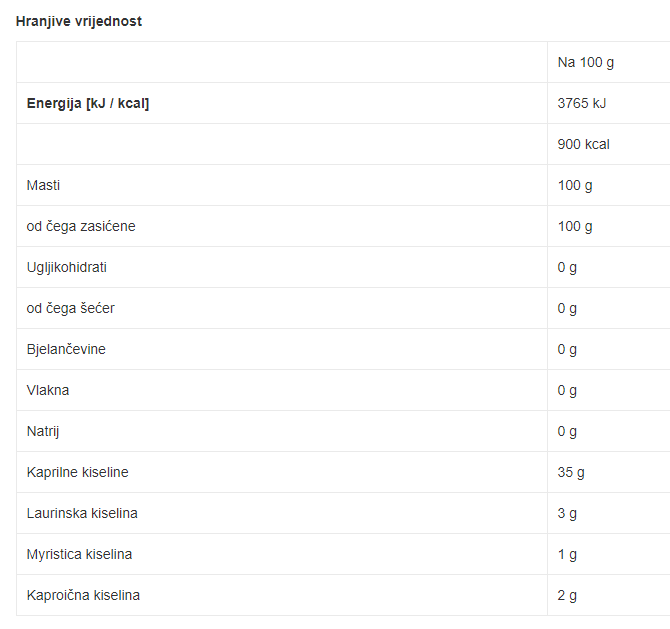Click the Kaprilne kiseline label
The width and height of the screenshot is (670, 629).
coord(77,473)
